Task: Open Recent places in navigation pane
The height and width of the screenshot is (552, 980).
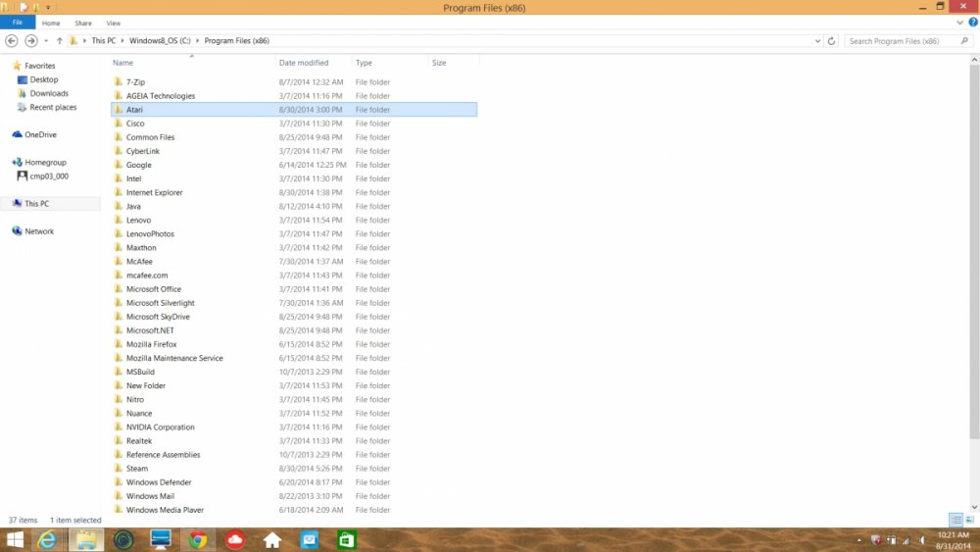Action: coord(53,107)
